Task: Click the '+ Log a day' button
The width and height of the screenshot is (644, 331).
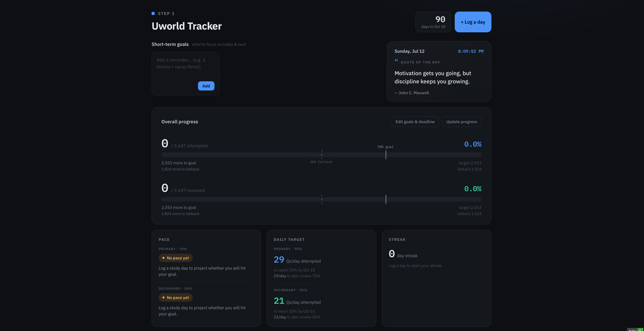Action: (x=473, y=22)
